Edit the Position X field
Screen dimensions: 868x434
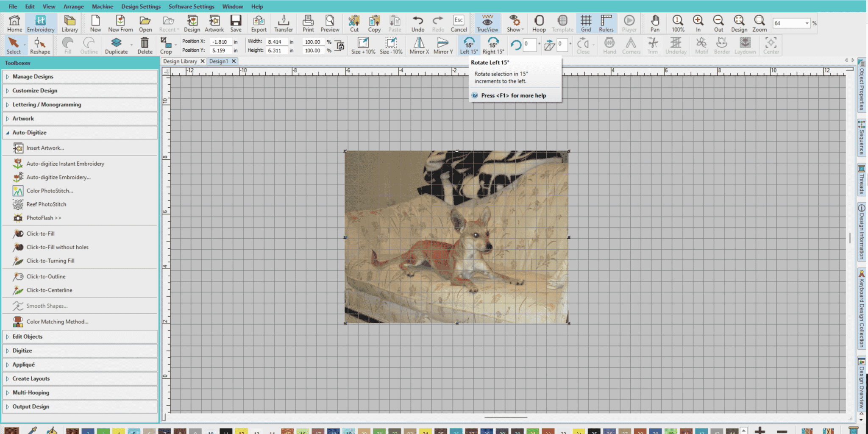coord(220,42)
